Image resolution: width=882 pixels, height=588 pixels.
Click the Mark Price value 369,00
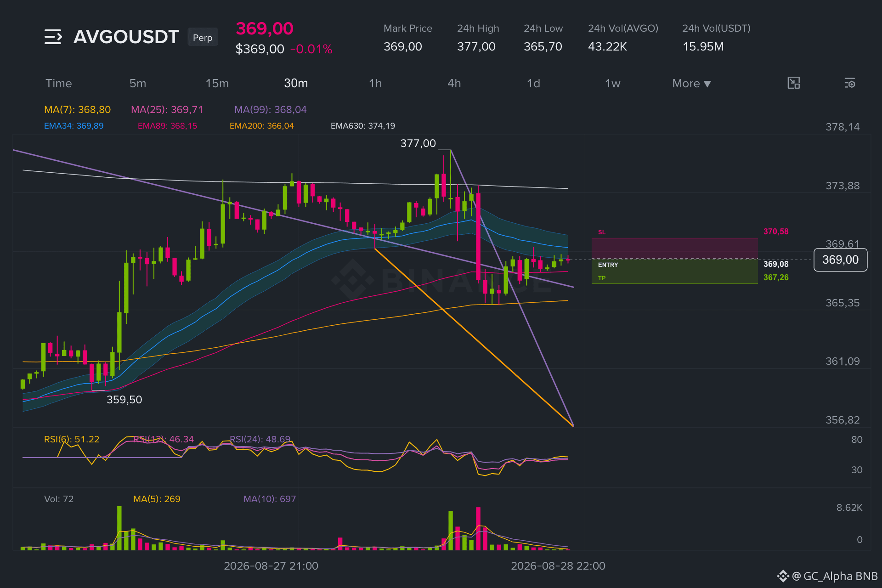403,46
